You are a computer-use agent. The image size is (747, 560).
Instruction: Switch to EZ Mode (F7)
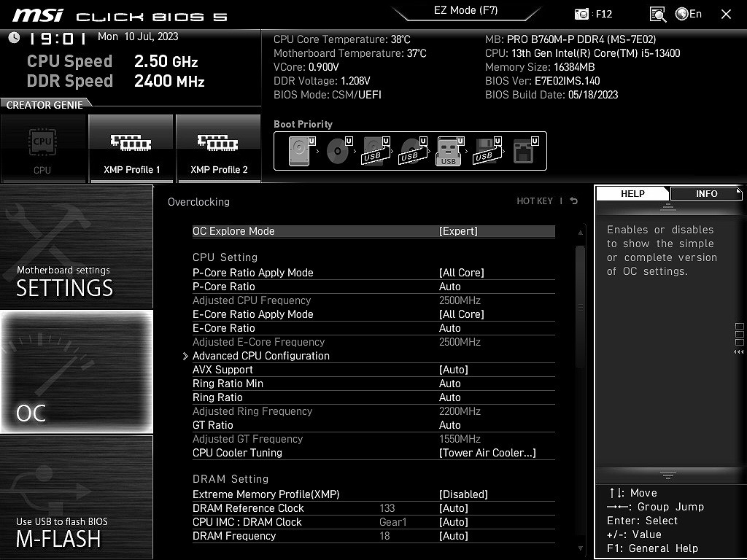(466, 11)
